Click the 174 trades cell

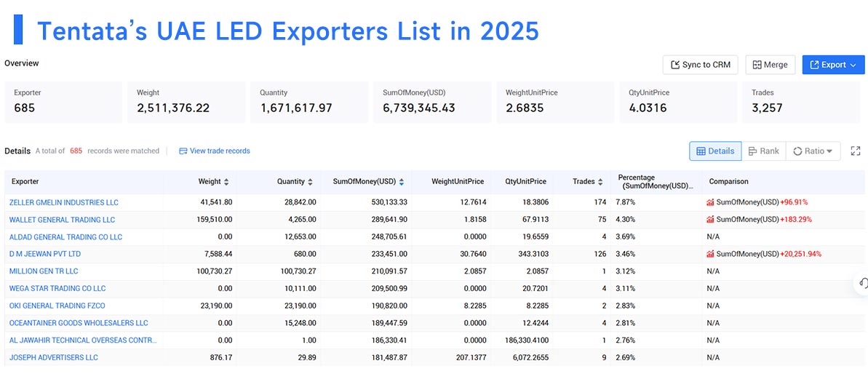click(600, 202)
